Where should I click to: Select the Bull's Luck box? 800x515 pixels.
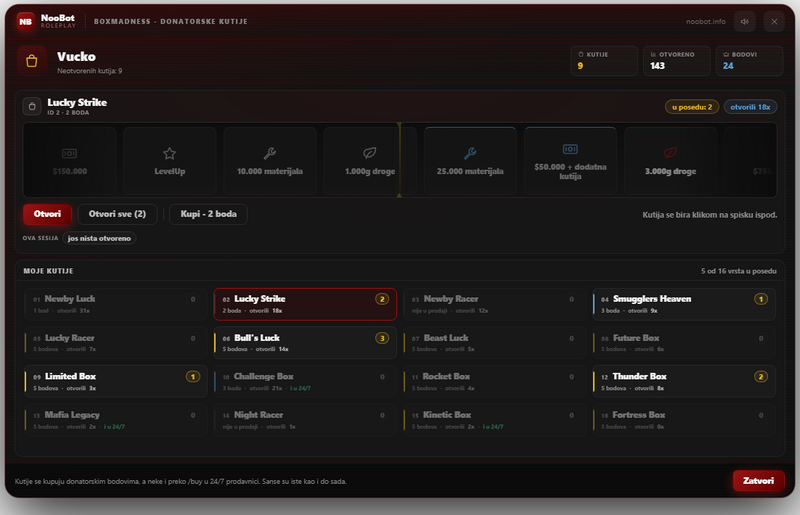coord(305,343)
